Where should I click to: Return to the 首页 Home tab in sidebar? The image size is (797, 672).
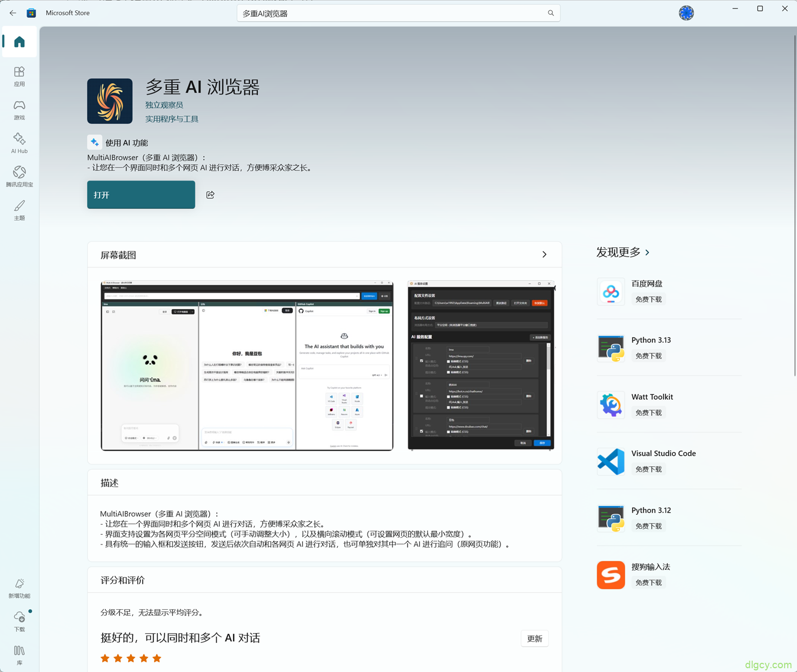pos(19,42)
